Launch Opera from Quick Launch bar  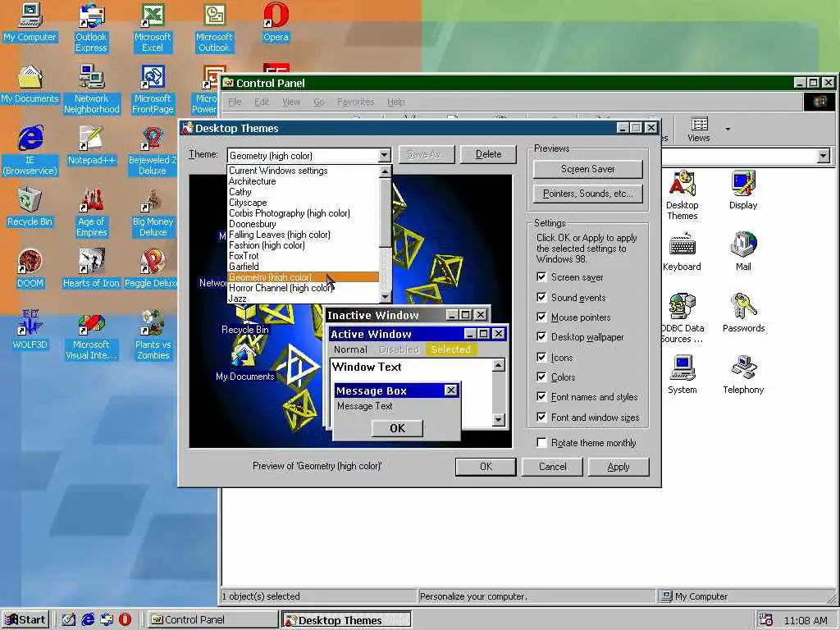click(125, 619)
